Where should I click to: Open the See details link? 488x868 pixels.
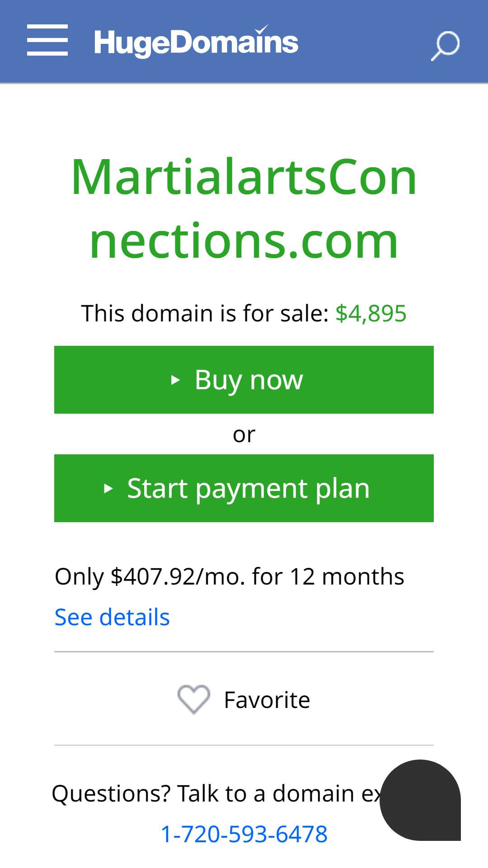(112, 617)
